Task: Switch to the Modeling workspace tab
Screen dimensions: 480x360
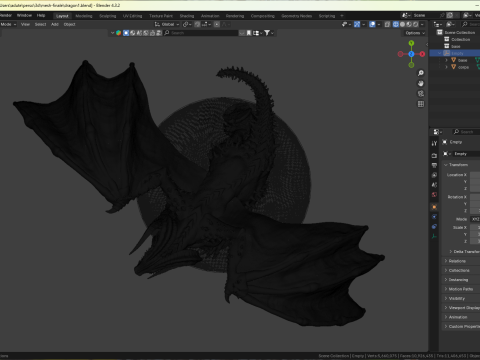Action: point(84,16)
